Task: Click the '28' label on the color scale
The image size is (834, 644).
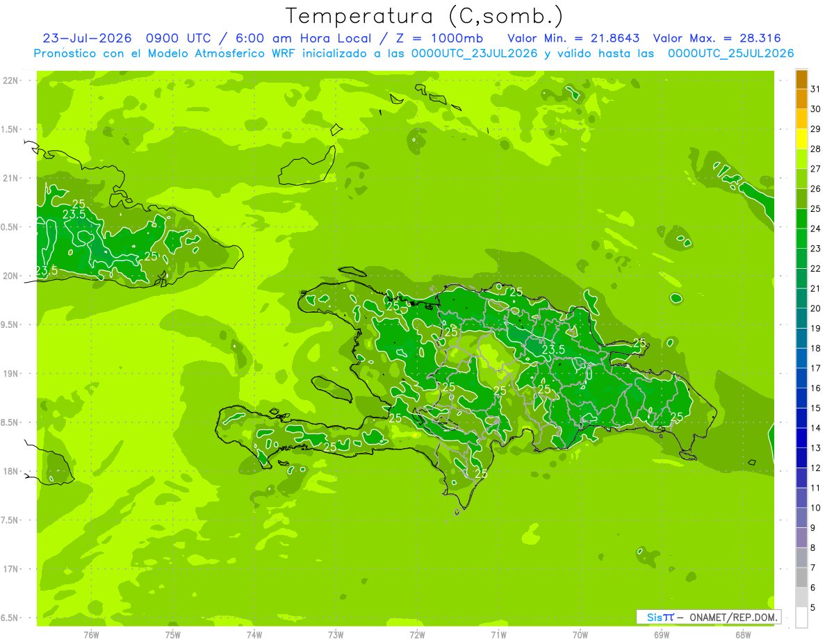Action: click(815, 149)
